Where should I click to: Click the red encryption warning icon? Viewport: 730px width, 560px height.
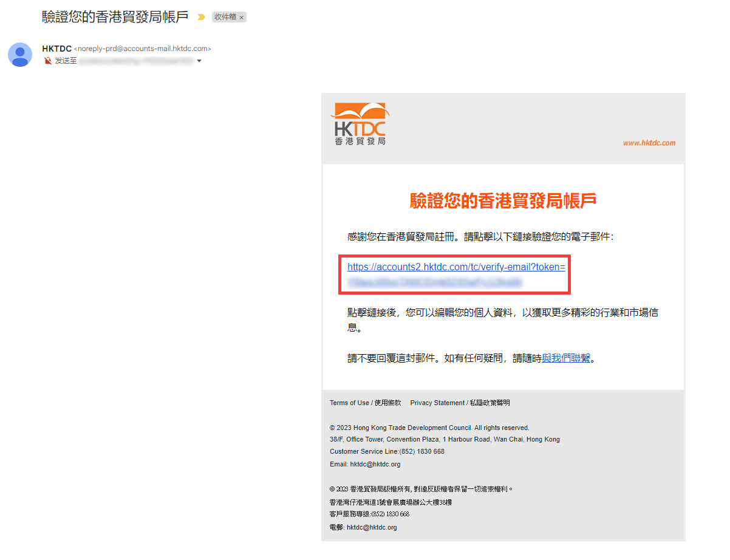click(x=48, y=61)
